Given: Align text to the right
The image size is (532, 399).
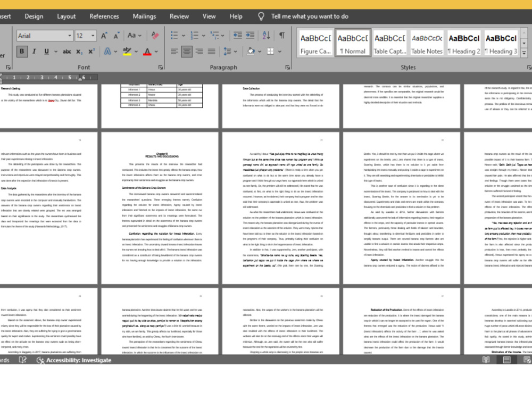Looking at the screenshot, I should coord(199,52).
